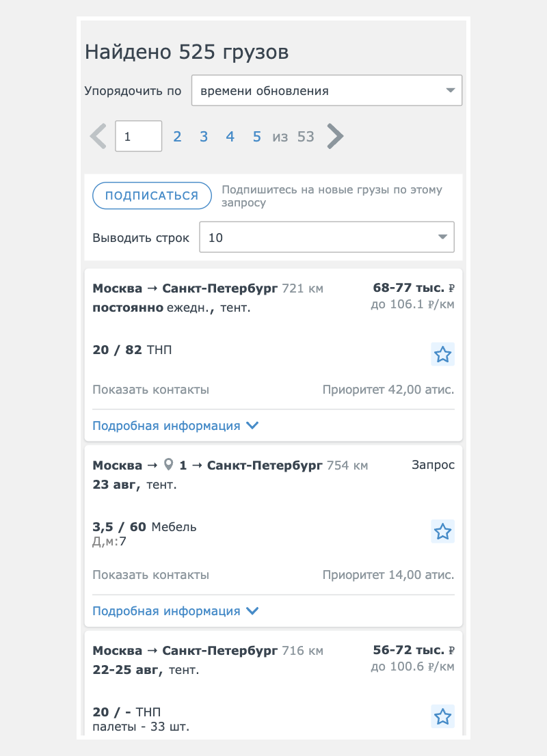The image size is (547, 756).
Task: Go to the next results page arrow
Action: (335, 137)
